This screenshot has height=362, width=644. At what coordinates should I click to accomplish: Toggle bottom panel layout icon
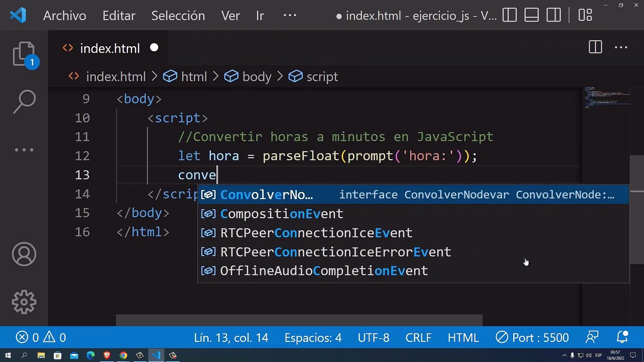532,16
